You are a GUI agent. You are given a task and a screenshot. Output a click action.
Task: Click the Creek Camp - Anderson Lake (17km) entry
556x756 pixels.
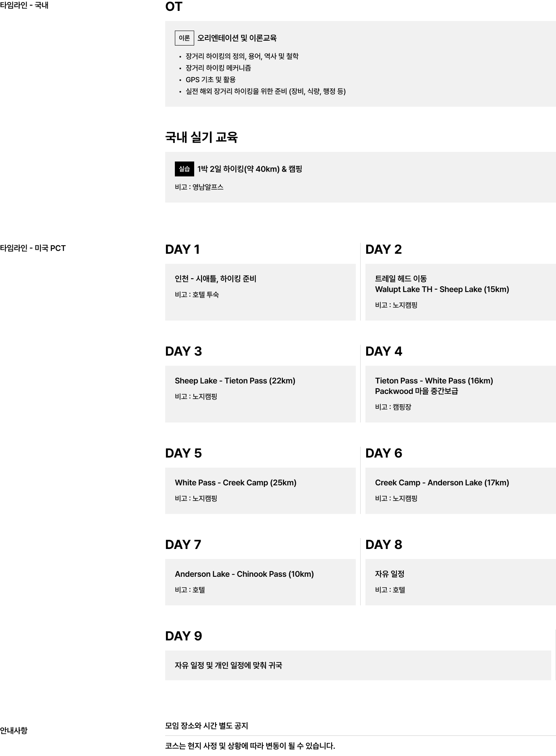pyautogui.click(x=442, y=483)
